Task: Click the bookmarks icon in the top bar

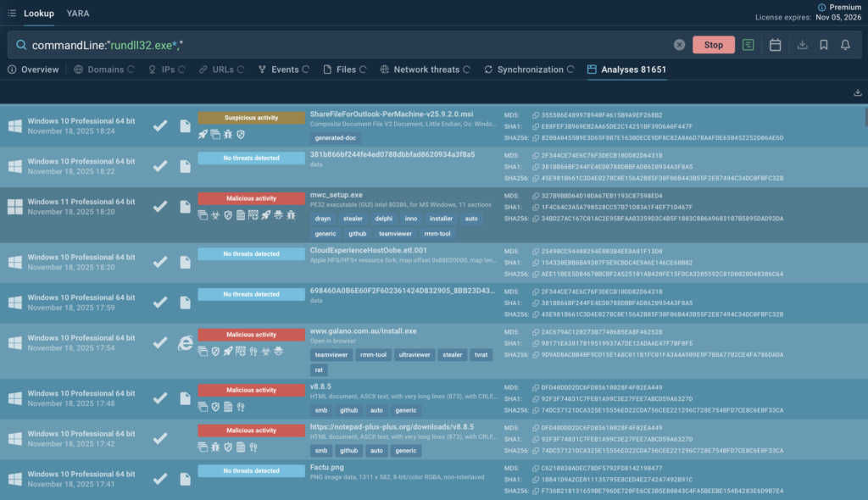Action: pyautogui.click(x=823, y=44)
